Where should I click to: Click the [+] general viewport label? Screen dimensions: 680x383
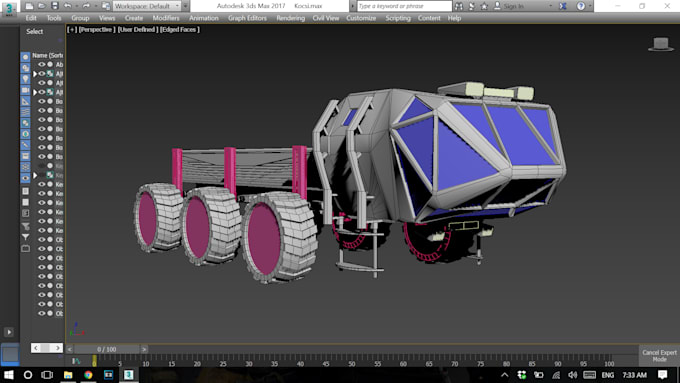(x=72, y=29)
